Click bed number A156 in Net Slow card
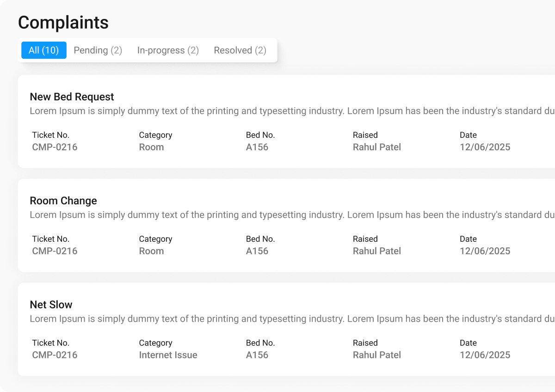Image resolution: width=555 pixels, height=392 pixels. [x=257, y=355]
